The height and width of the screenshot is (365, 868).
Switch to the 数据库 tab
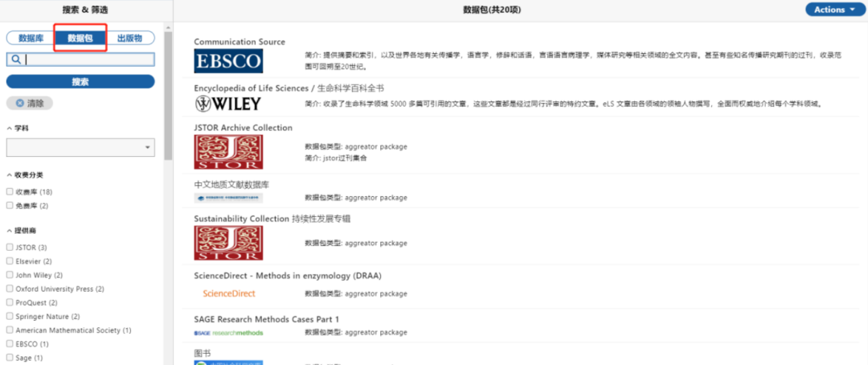[31, 39]
